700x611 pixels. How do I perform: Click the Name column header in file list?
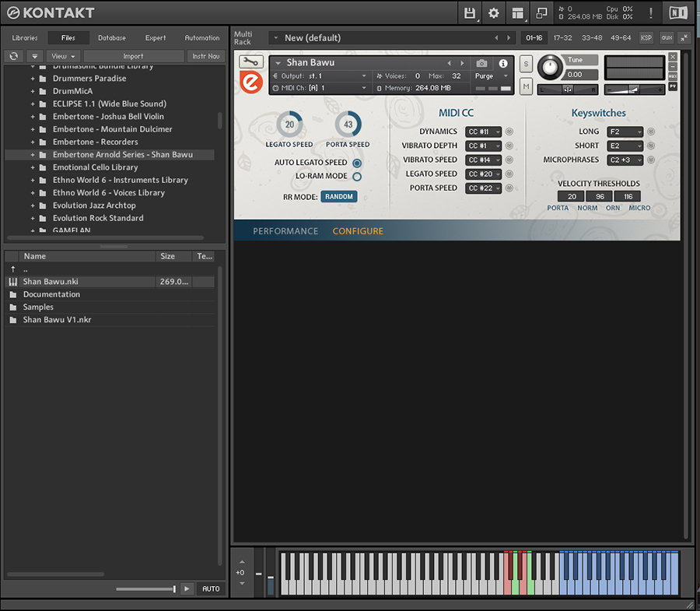(87, 256)
